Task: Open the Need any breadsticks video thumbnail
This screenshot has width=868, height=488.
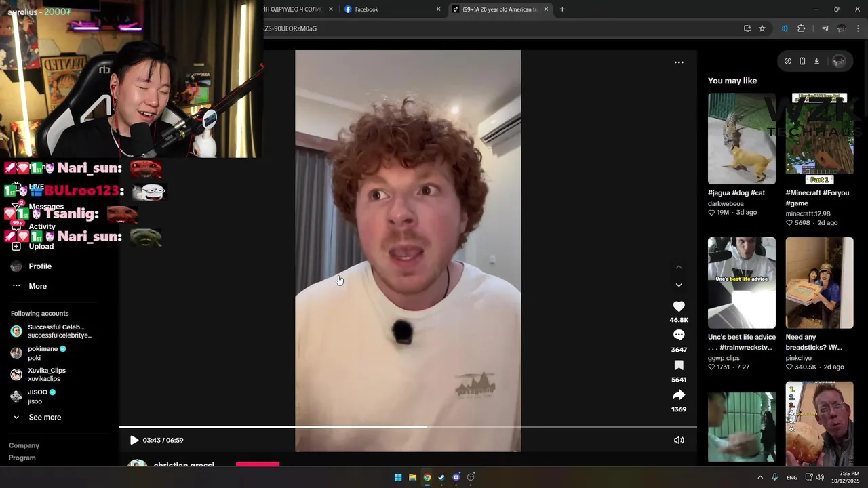Action: pos(819,283)
